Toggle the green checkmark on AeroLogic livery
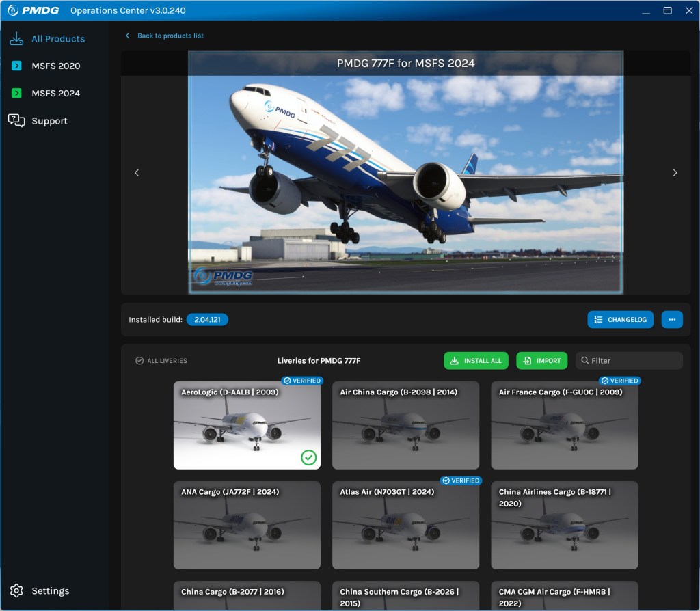This screenshot has width=700, height=611. [x=308, y=457]
